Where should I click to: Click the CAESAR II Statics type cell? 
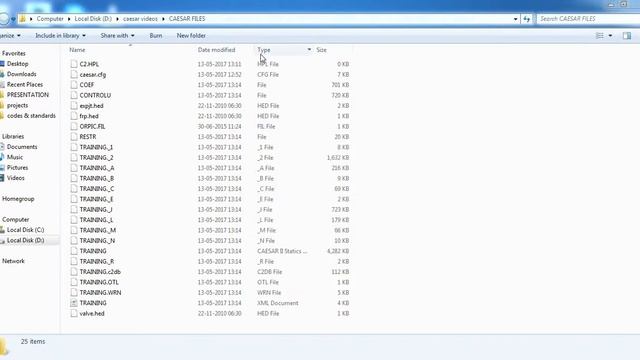pyautogui.click(x=282, y=251)
